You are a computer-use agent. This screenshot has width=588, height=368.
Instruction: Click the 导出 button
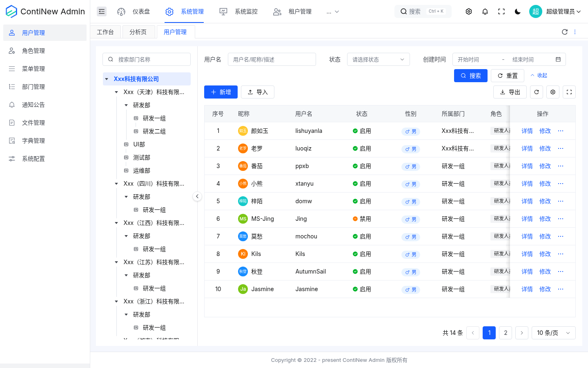tap(510, 92)
